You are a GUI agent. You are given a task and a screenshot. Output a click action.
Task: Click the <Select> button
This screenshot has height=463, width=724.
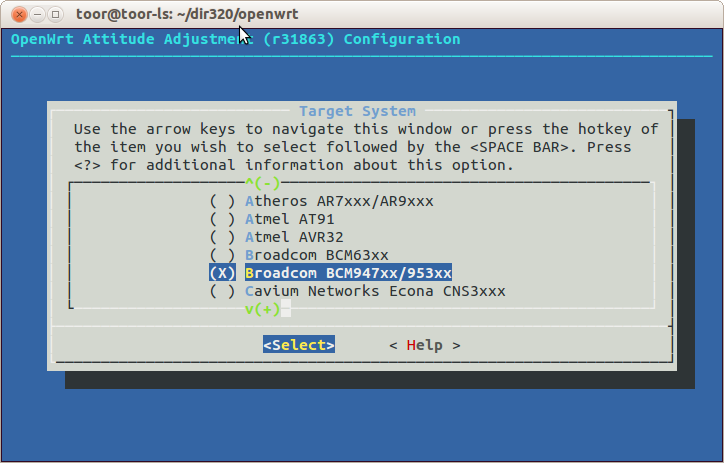point(299,345)
